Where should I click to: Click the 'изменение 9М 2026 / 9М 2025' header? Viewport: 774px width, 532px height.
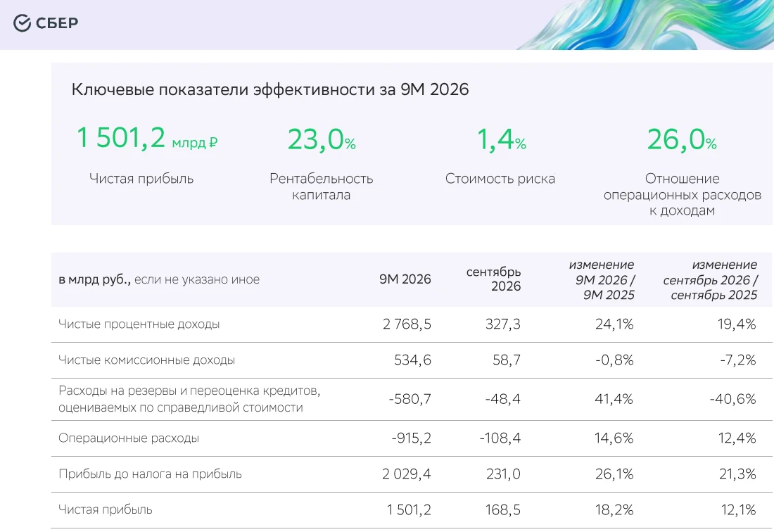tap(601, 280)
